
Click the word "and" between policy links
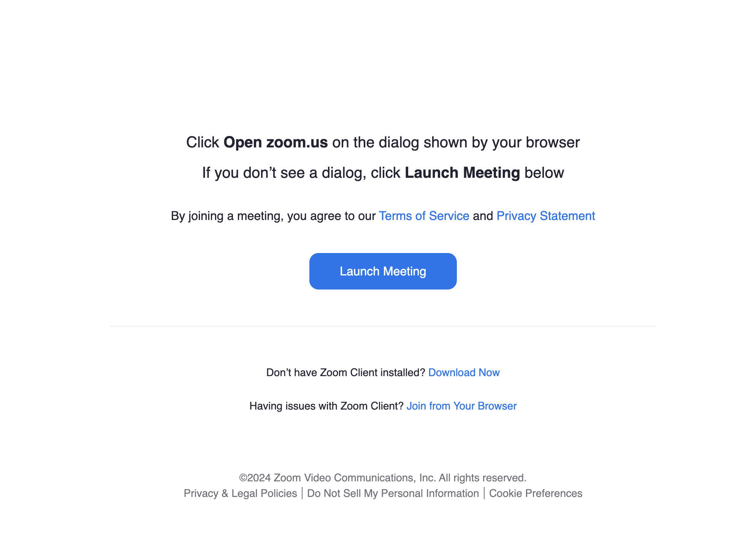click(x=483, y=216)
